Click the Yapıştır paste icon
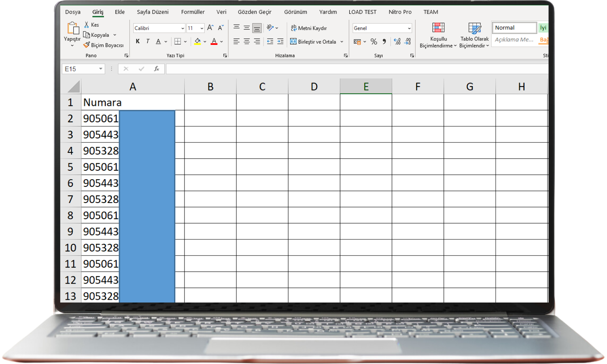 (x=73, y=28)
